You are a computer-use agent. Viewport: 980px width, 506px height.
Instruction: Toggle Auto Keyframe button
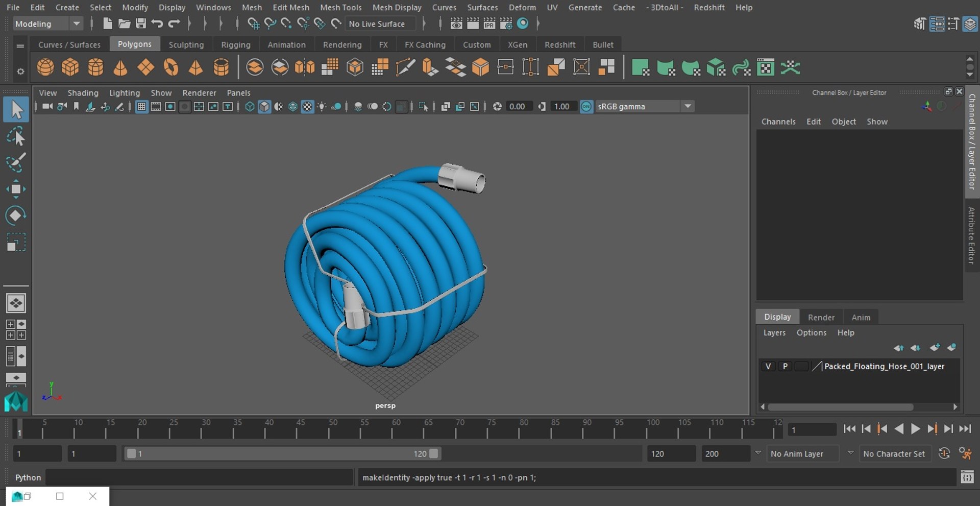[944, 453]
